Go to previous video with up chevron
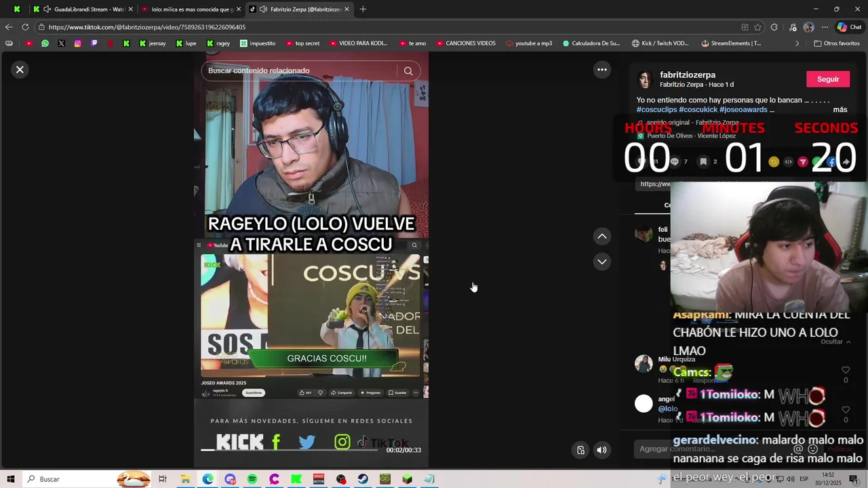 click(601, 236)
